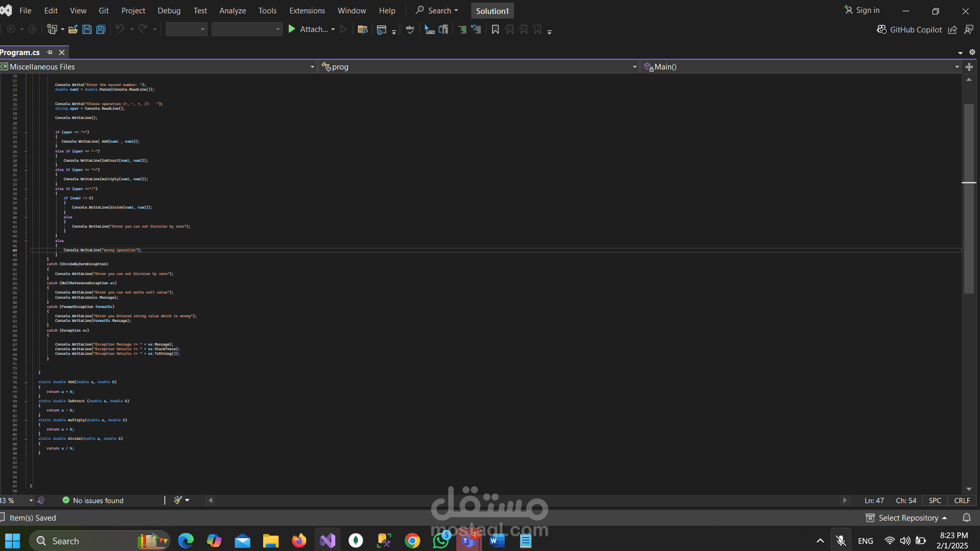
Task: Click the Navigate Backward arrow icon
Action: click(x=11, y=29)
